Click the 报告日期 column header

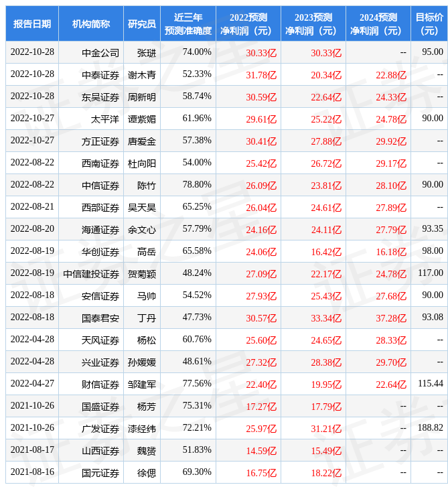point(32,23)
